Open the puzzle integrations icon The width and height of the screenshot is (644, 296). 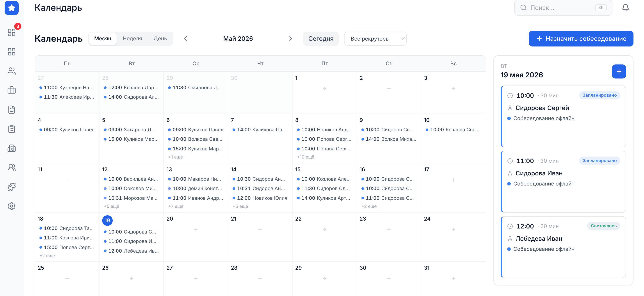[11, 187]
